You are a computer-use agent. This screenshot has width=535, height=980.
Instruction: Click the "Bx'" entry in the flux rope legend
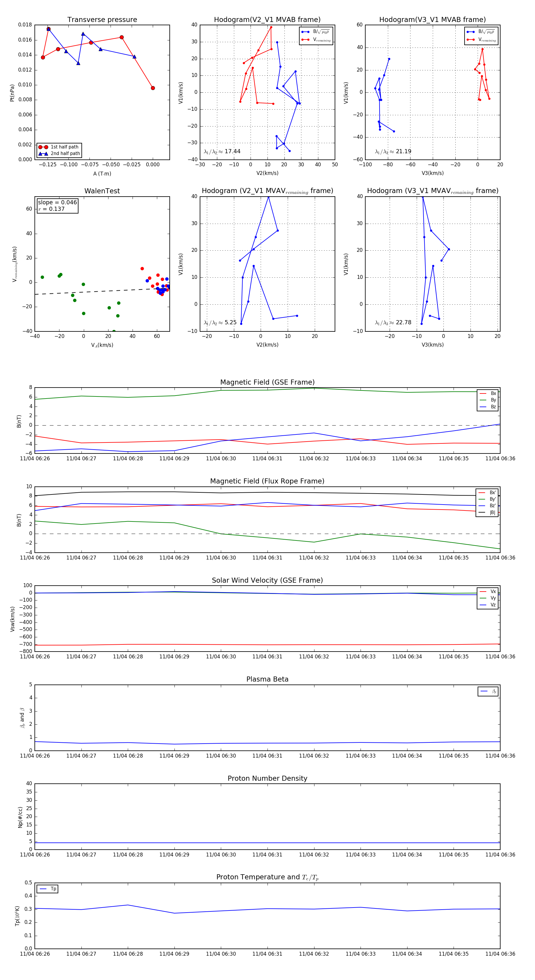click(x=487, y=493)
